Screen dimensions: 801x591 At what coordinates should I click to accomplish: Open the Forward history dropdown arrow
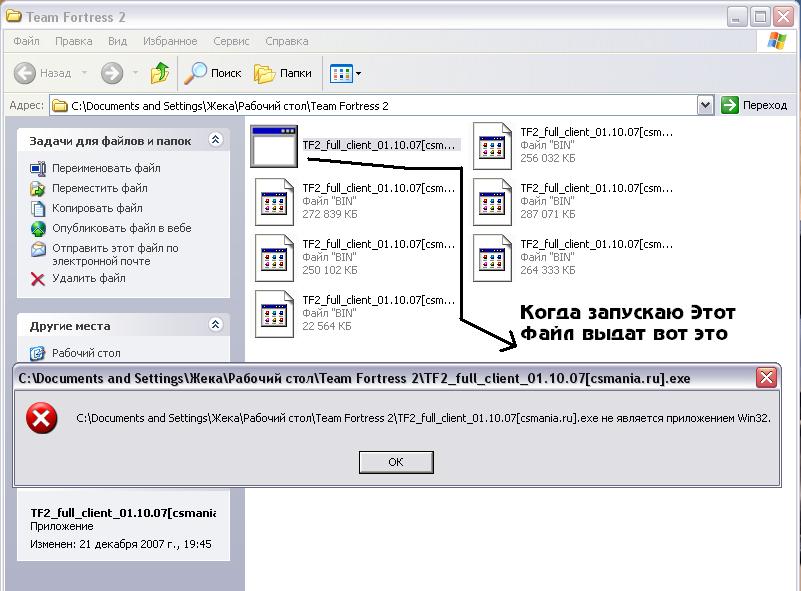pyautogui.click(x=135, y=73)
